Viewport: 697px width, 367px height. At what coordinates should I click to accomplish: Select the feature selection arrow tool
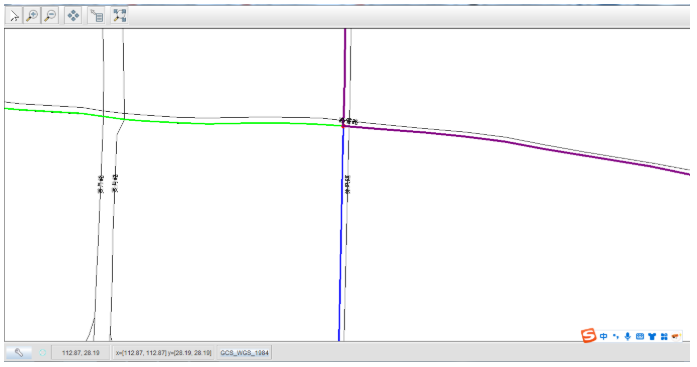click(x=14, y=16)
